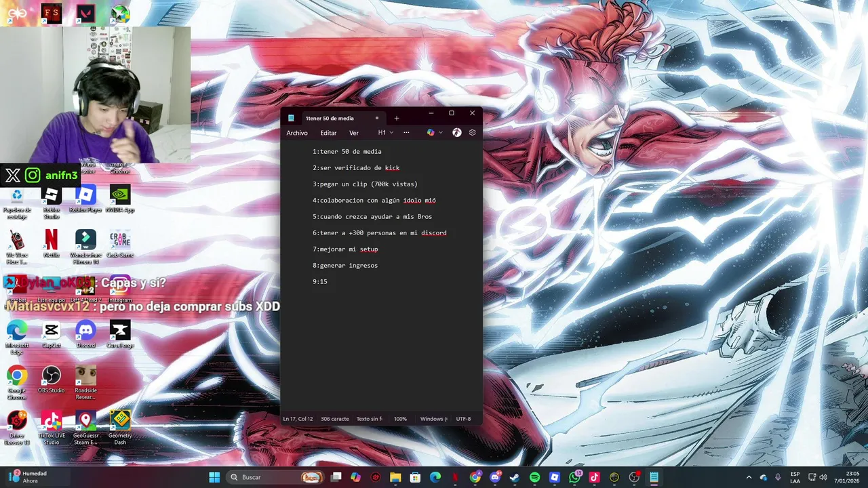Open Discord desktop icon
The image size is (868, 488).
(x=85, y=335)
